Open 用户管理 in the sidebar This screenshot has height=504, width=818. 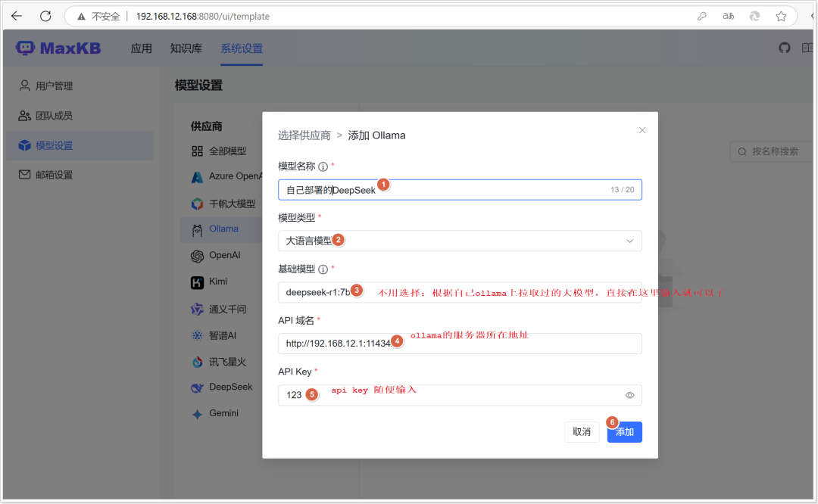(80, 86)
